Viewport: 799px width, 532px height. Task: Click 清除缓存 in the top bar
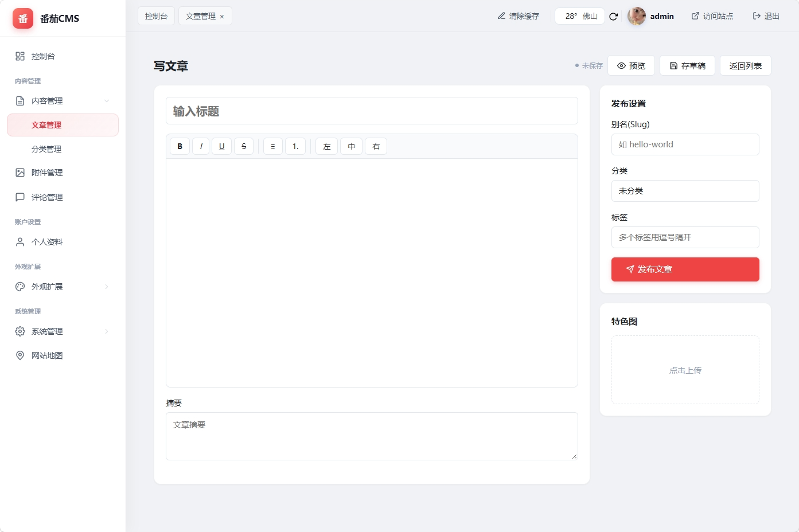click(x=519, y=16)
